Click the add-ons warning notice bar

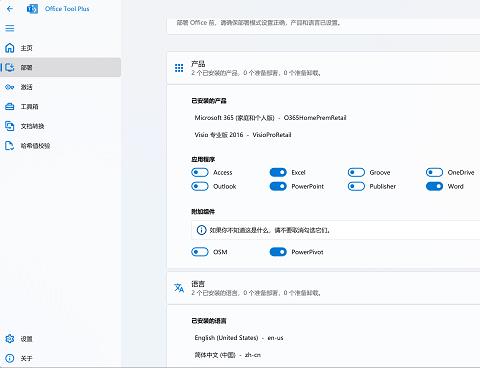pyautogui.click(x=336, y=230)
